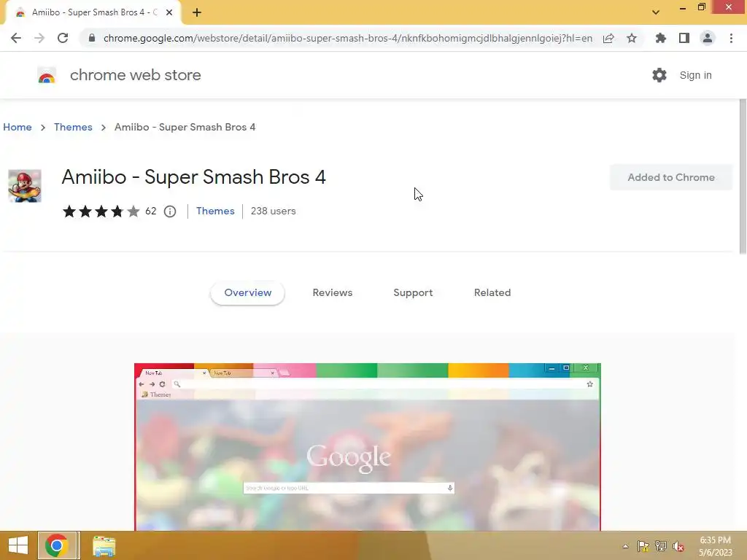747x560 pixels.
Task: Go back to the previous page
Action: coord(16,38)
